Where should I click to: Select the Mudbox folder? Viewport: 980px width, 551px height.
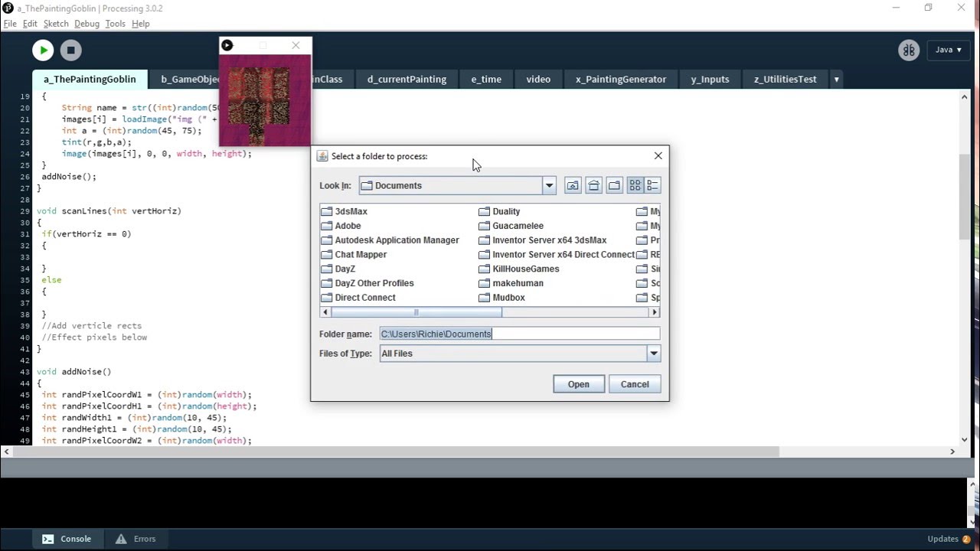[501, 298]
